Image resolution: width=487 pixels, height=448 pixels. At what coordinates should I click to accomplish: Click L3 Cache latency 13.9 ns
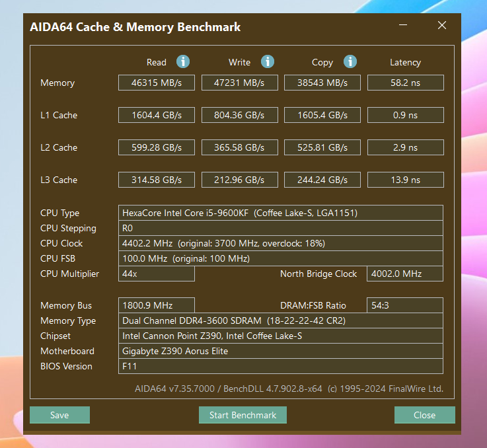[x=405, y=180]
